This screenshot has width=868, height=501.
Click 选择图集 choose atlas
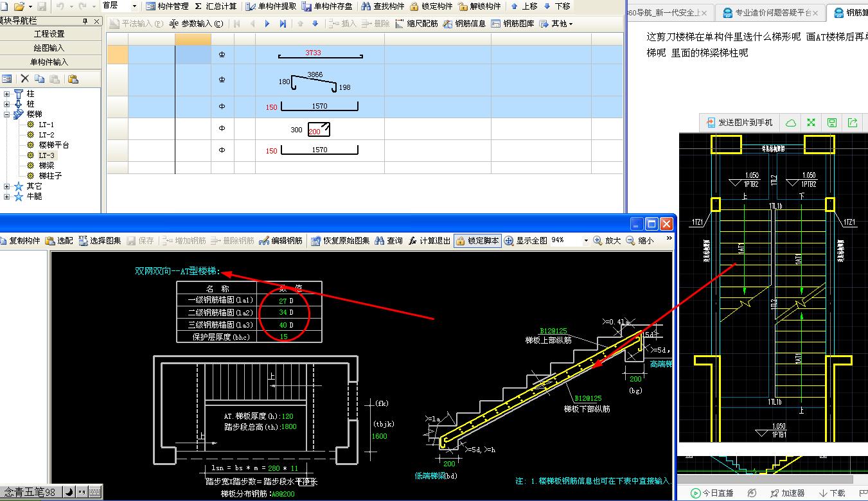(100, 241)
